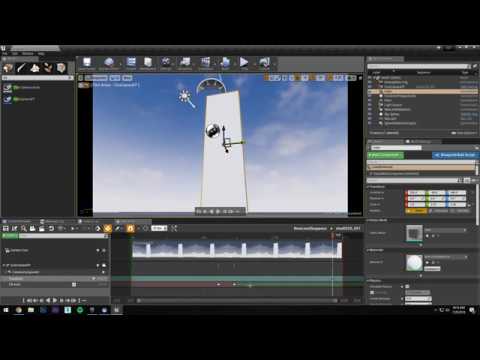Image resolution: width=480 pixels, height=360 pixels.
Task: Switch to the Sequencer tab
Action: 133,221
